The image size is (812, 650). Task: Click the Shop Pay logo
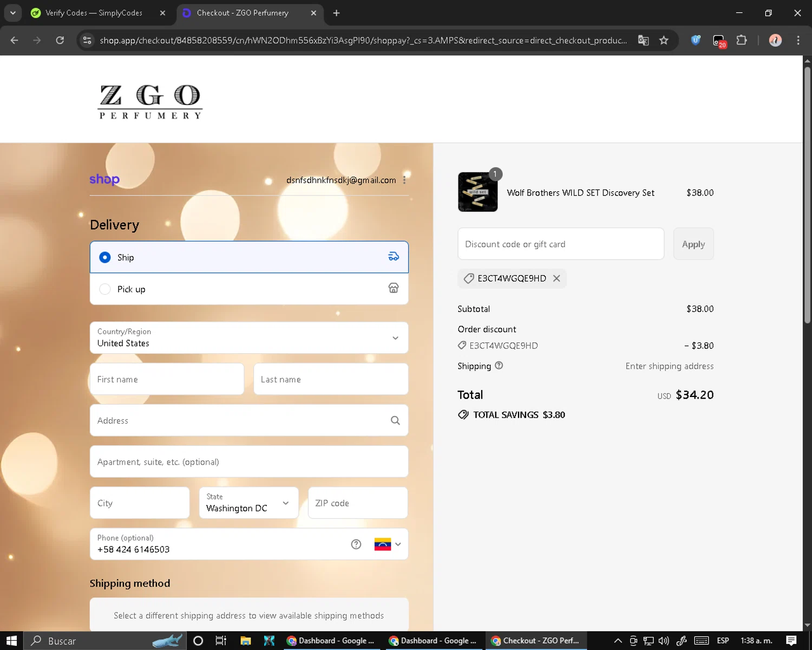click(104, 179)
